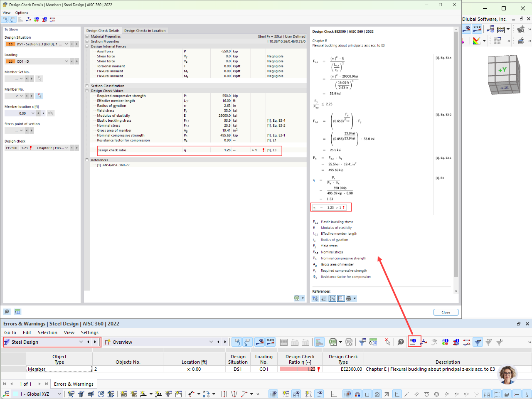The image size is (532, 399).
Task: Step to the next Member No.
Action: (32, 96)
